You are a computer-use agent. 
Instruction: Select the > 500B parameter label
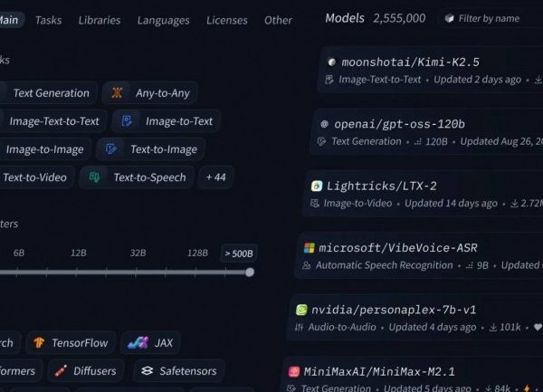pyautogui.click(x=239, y=253)
